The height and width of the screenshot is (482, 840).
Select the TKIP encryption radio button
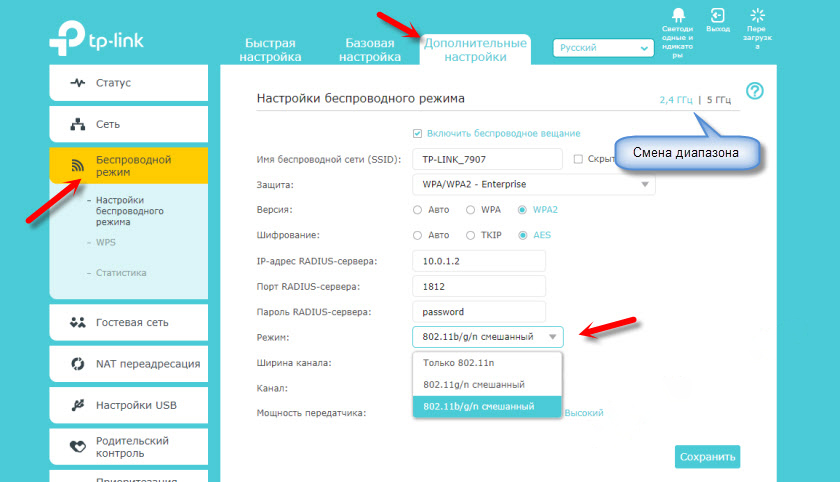coord(471,235)
